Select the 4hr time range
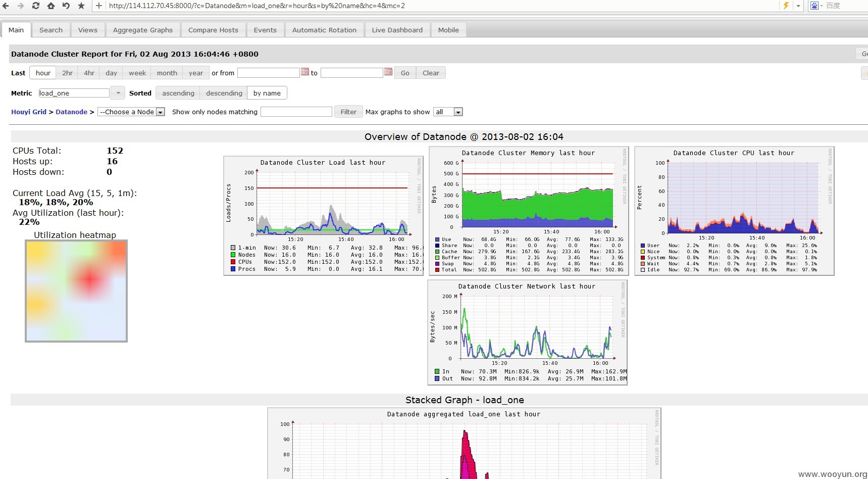Image resolution: width=868 pixels, height=479 pixels. (89, 73)
